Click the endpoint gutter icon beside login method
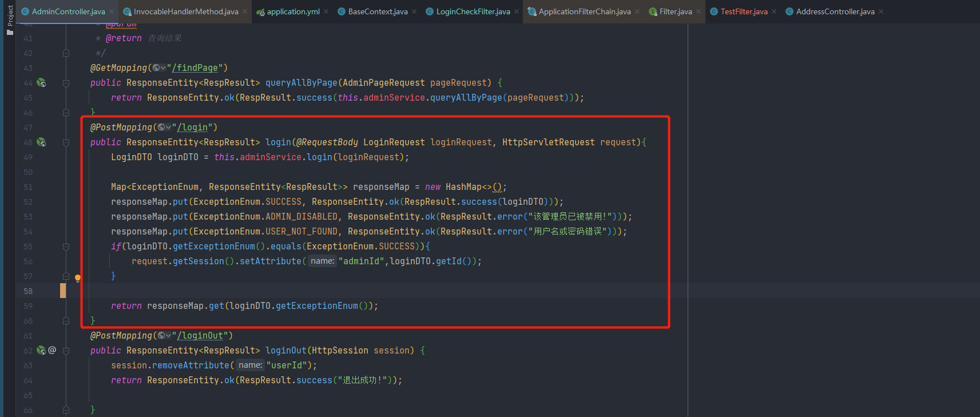 click(41, 142)
